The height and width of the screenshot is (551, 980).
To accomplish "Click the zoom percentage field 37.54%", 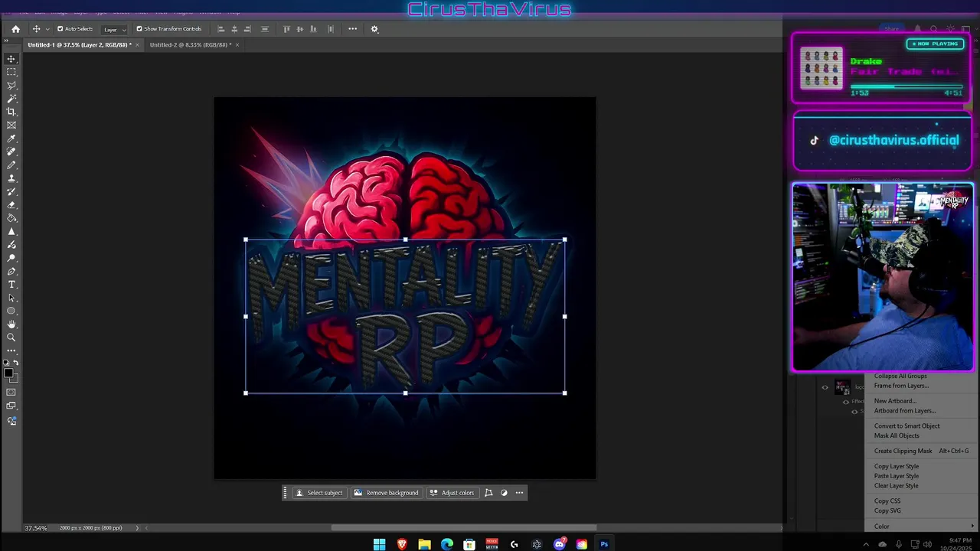I will [x=36, y=528].
